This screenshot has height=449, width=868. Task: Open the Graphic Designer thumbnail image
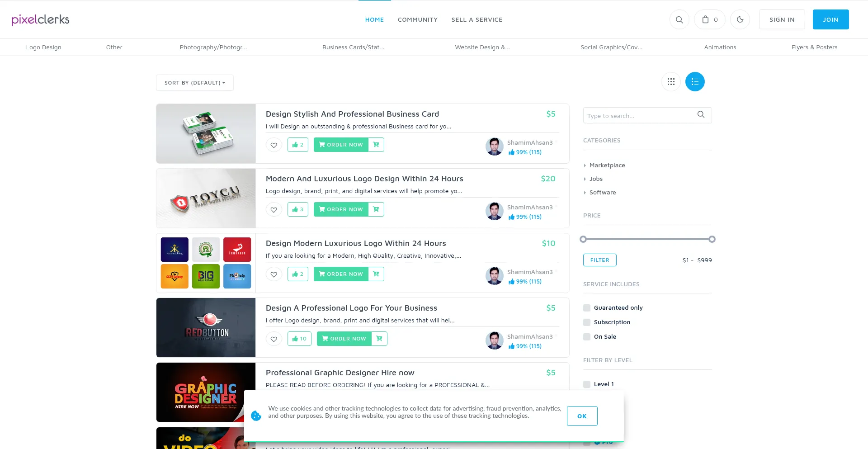206,392
